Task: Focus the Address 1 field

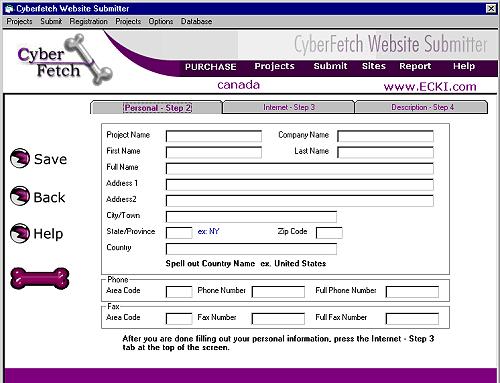Action: click(300, 184)
